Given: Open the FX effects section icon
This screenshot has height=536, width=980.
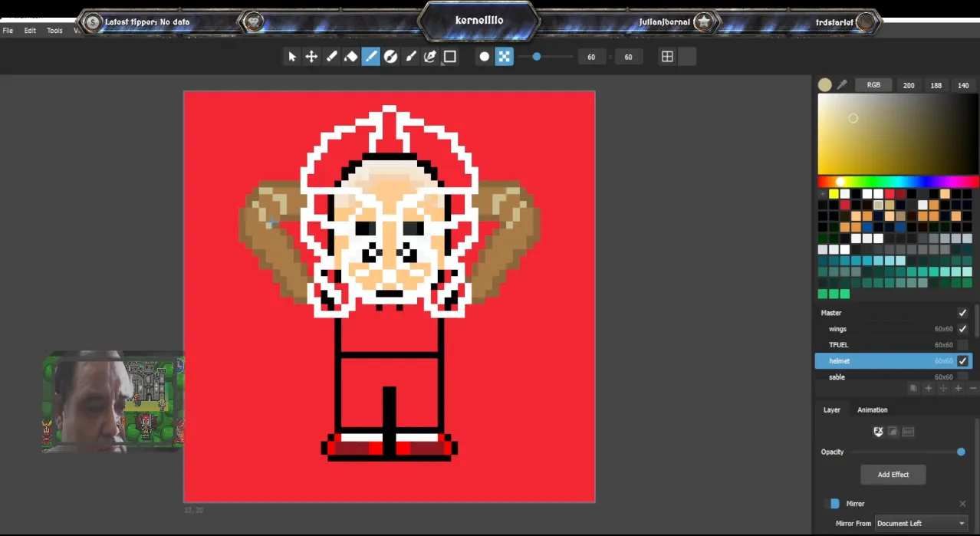Looking at the screenshot, I should point(878,432).
